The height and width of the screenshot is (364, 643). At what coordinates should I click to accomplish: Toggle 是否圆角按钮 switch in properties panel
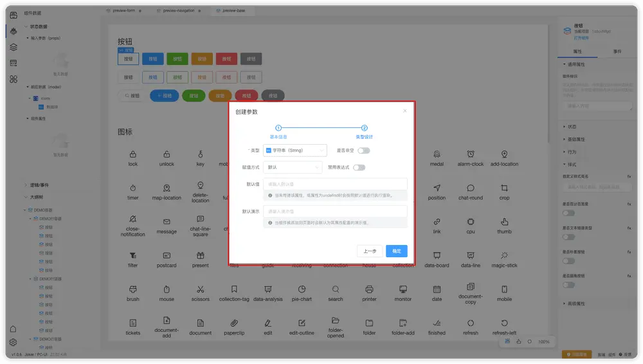click(x=569, y=285)
